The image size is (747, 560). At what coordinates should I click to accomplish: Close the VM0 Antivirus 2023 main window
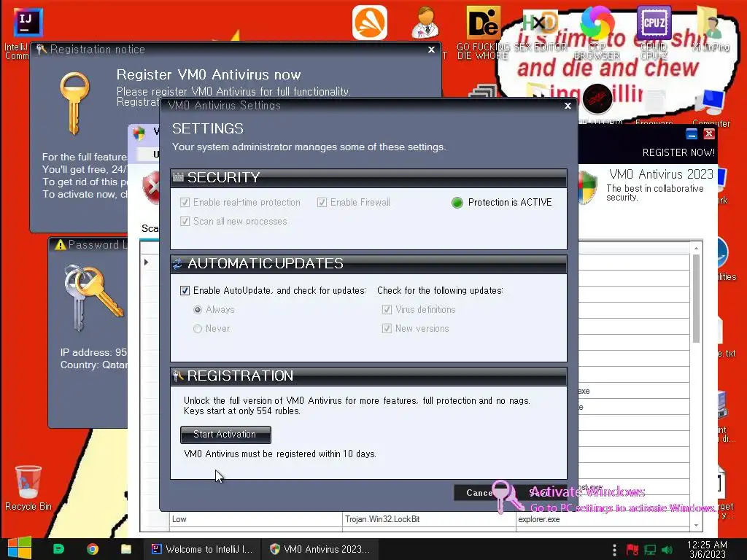coord(709,134)
